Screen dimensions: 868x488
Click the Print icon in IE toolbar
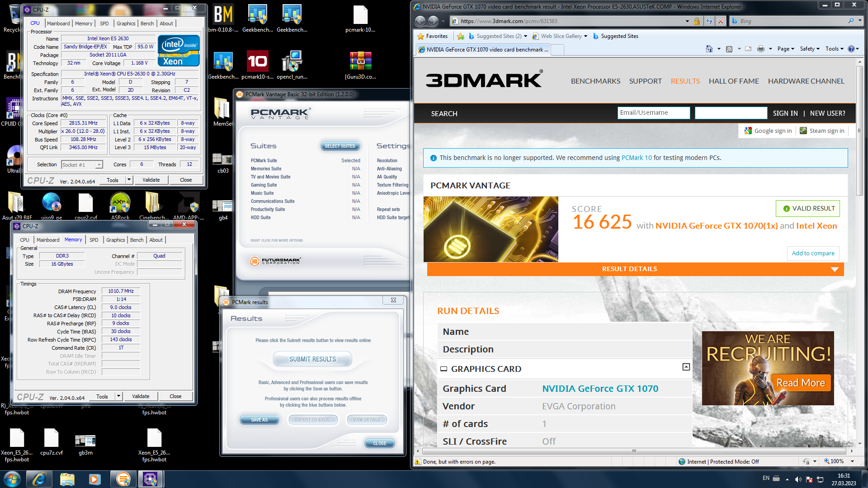[761, 49]
